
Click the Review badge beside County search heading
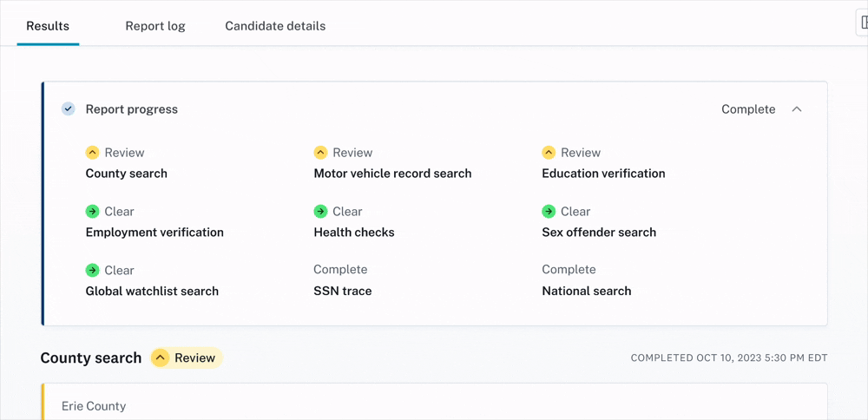186,358
